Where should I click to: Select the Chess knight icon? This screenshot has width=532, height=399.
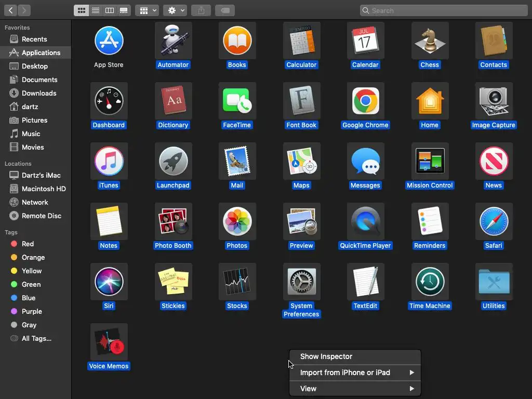pyautogui.click(x=430, y=41)
